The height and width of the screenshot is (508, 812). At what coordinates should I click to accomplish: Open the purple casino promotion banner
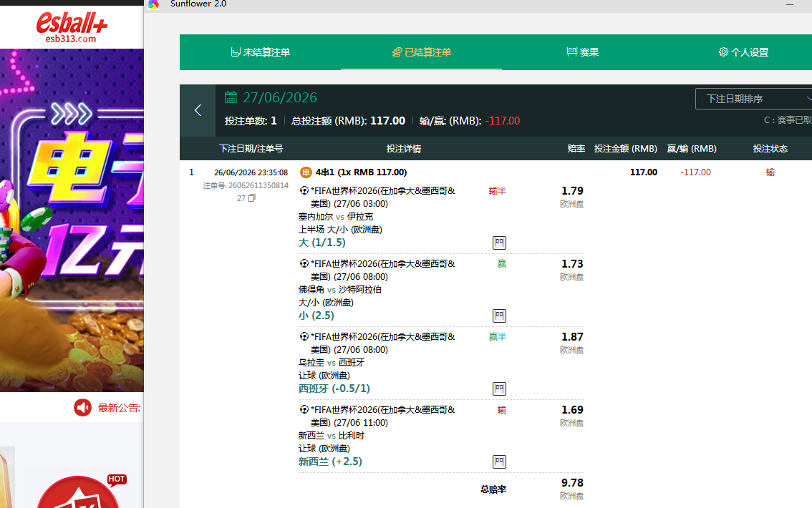pyautogui.click(x=72, y=220)
